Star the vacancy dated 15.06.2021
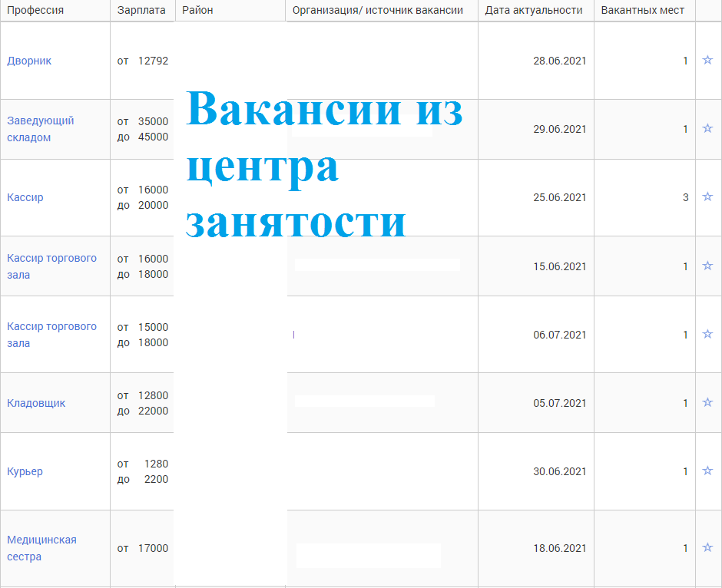 (707, 266)
